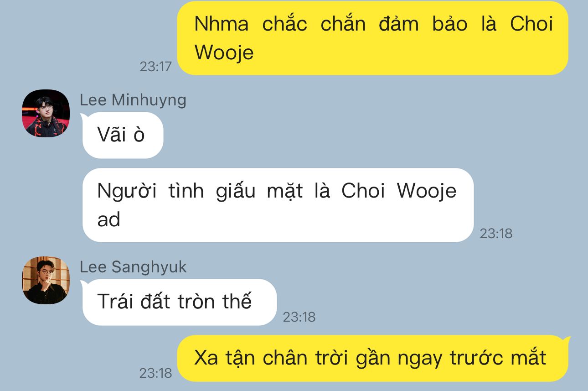Open Lee Sanghyuk's profile avatar
Image resolution: width=588 pixels, height=391 pixels.
coord(46,280)
